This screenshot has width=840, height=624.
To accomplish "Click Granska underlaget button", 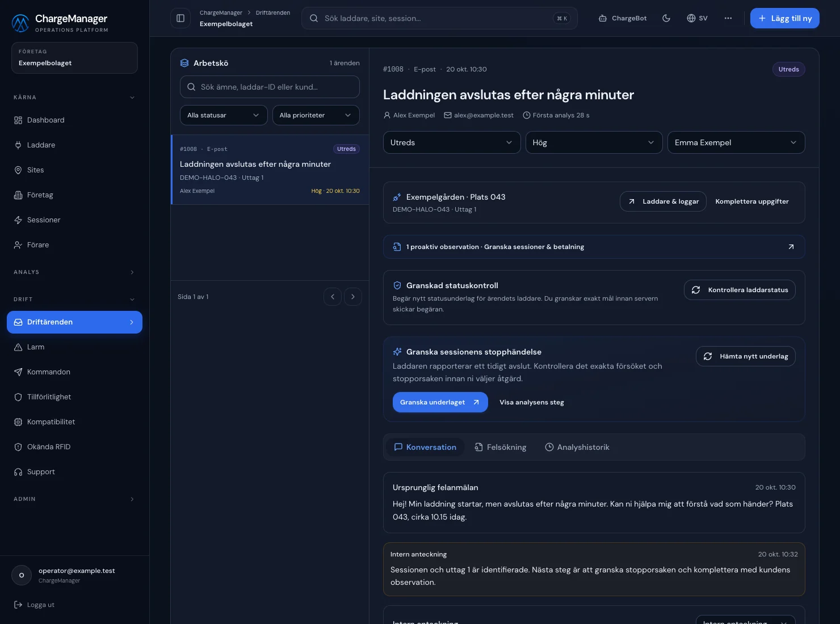I will click(440, 402).
